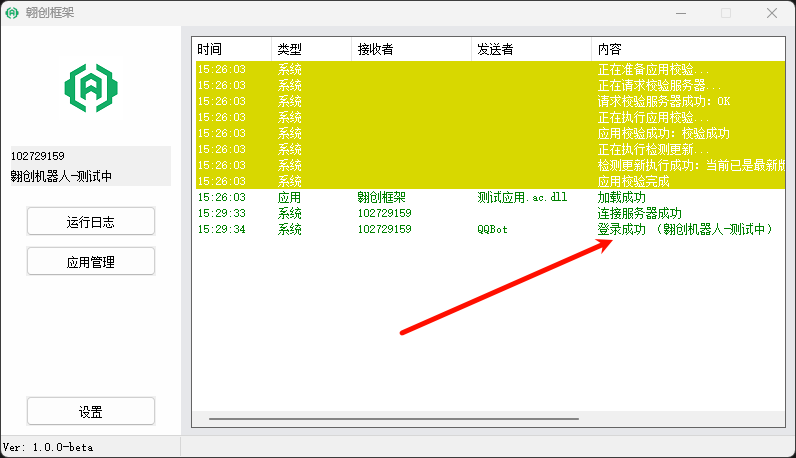Click the green hexagon robot logo

pyautogui.click(x=91, y=87)
